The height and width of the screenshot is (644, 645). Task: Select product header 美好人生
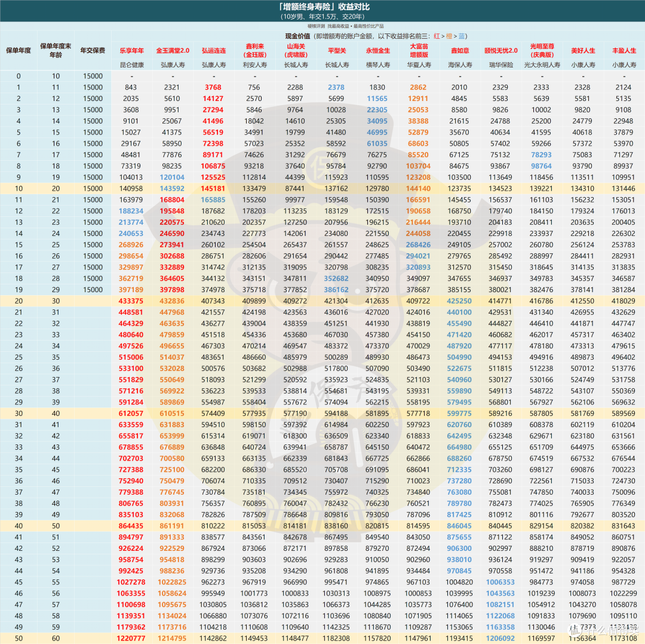[583, 51]
